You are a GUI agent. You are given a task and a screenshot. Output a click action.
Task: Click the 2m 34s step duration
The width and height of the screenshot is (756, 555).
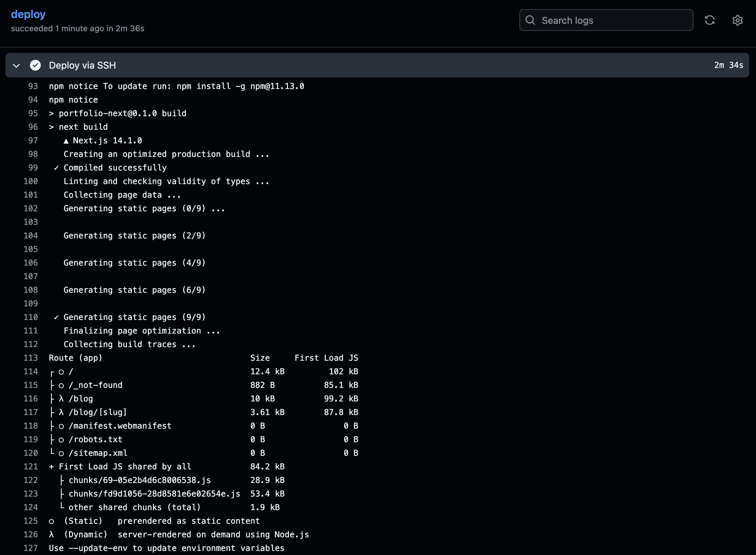(728, 65)
